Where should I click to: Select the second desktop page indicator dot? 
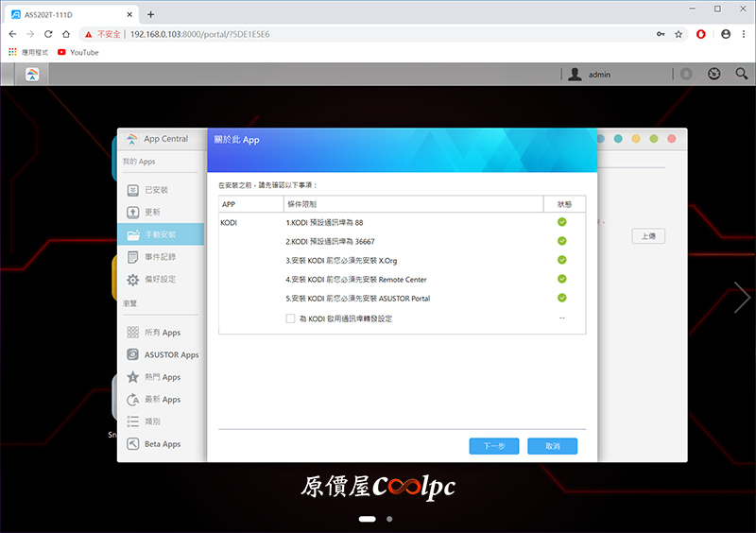tap(389, 519)
